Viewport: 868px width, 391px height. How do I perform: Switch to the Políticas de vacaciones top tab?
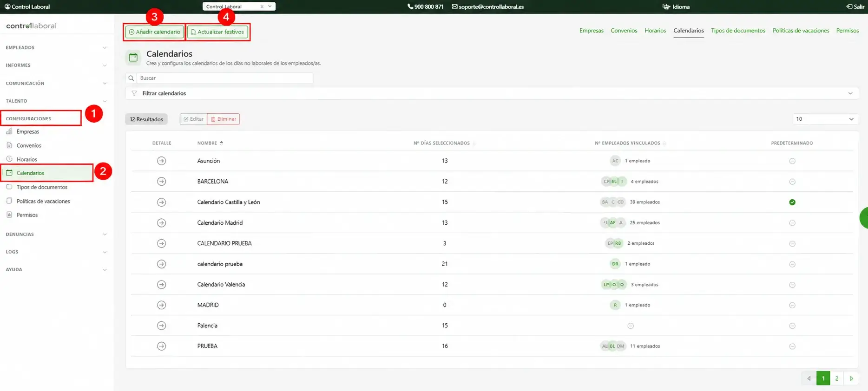pyautogui.click(x=801, y=31)
